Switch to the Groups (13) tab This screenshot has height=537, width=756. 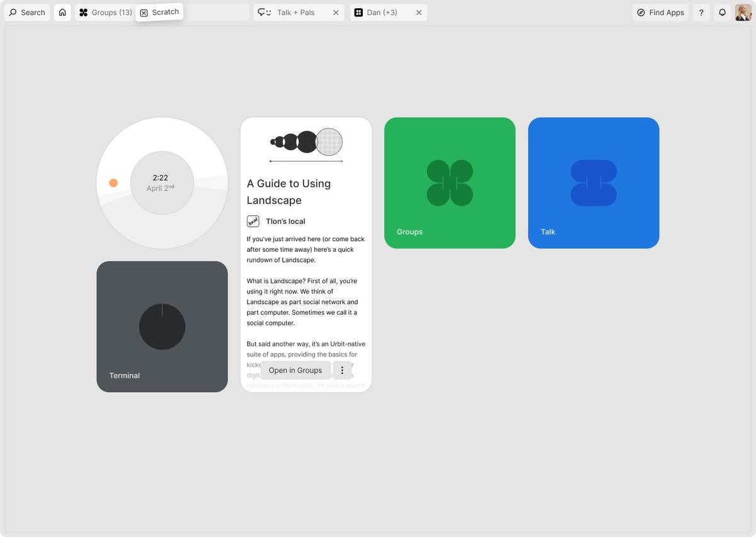(x=105, y=13)
